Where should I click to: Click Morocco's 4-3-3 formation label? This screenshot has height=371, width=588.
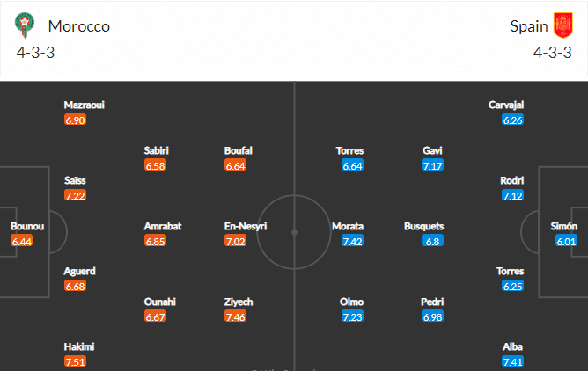pos(35,53)
